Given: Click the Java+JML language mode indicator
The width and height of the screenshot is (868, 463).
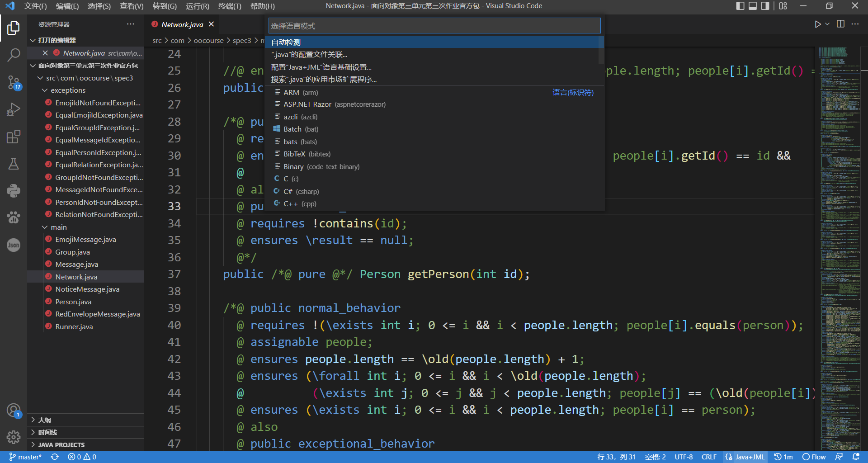Looking at the screenshot, I should click(745, 457).
